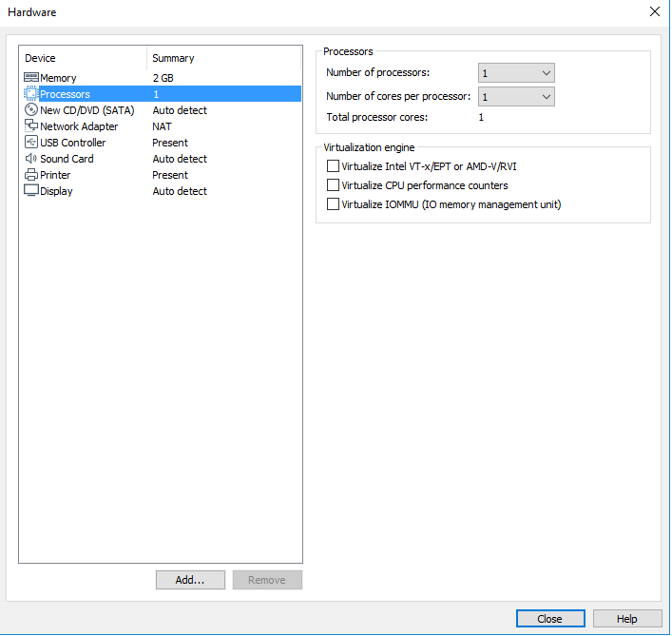The width and height of the screenshot is (672, 636).
Task: Select the Sound Card device
Action: pos(67,159)
